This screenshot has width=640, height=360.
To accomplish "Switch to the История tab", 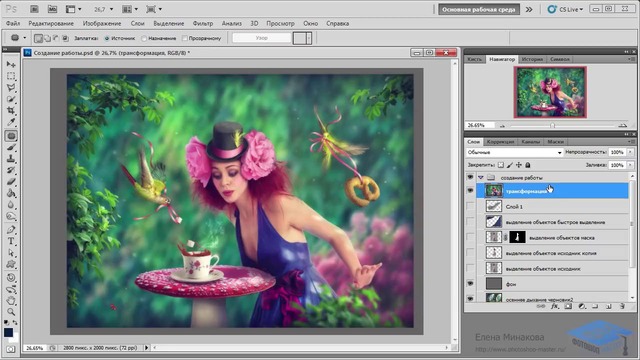I will click(x=532, y=59).
